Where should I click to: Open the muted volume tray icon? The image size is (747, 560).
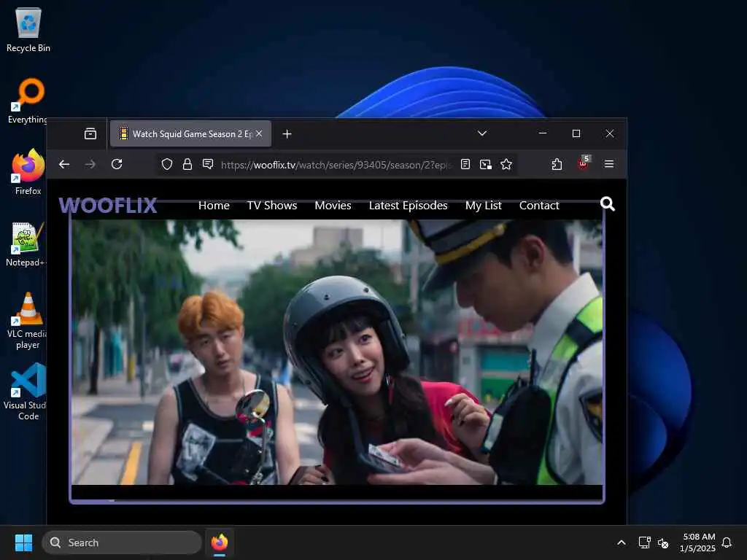662,542
